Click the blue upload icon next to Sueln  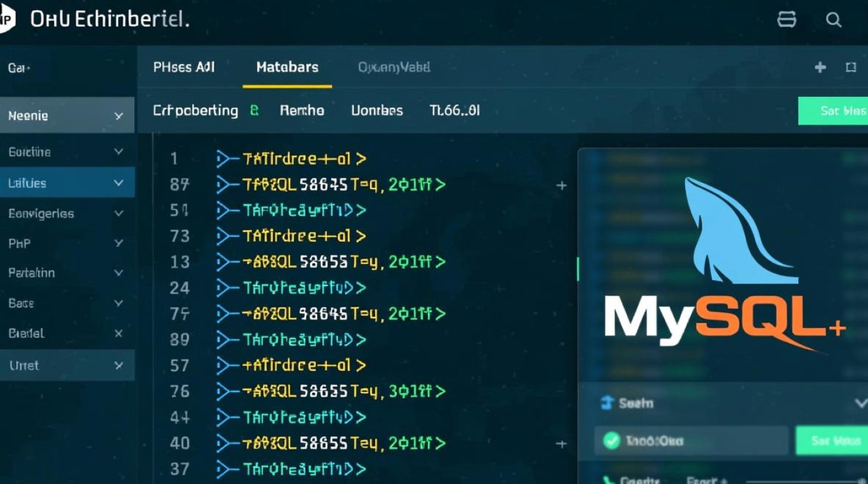tap(608, 403)
